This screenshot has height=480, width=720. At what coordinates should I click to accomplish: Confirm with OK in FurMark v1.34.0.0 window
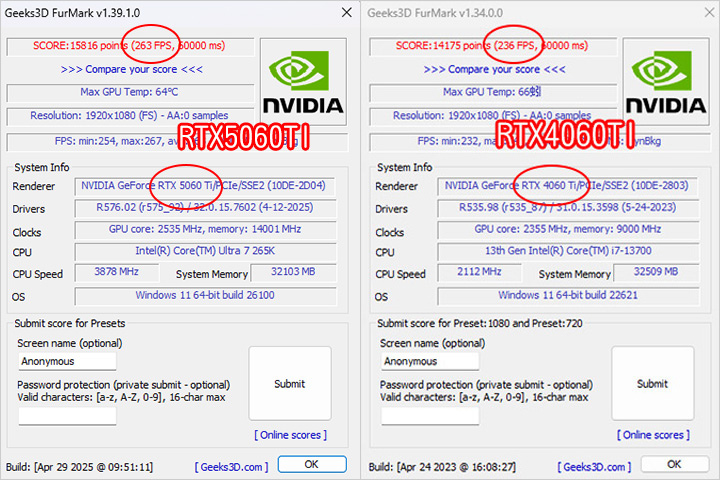[675, 464]
